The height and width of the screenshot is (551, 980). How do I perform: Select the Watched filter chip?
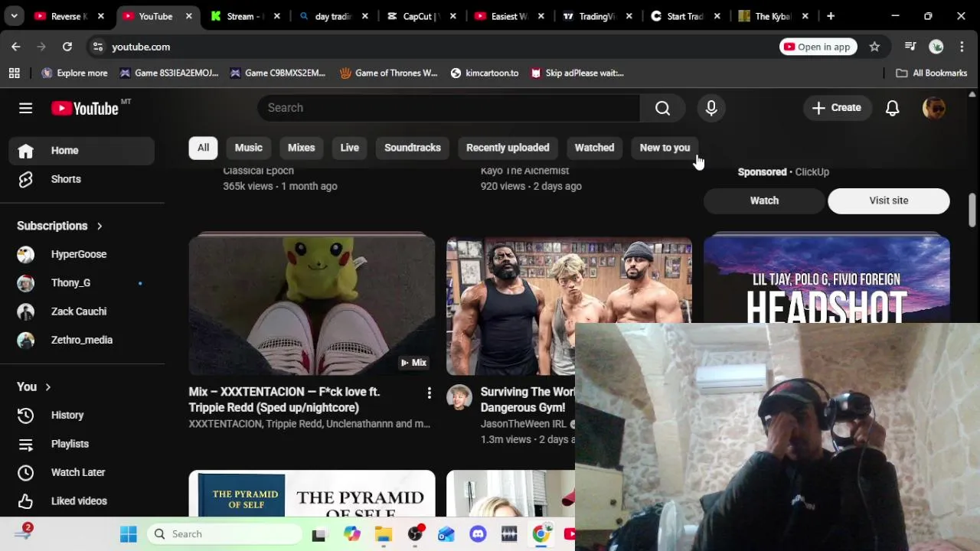click(x=594, y=148)
